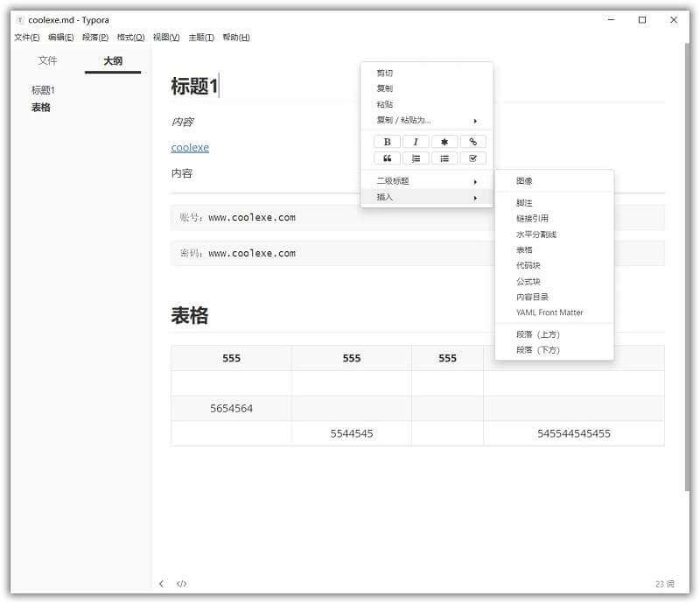Insert a blockquote via quote icon
The height and width of the screenshot is (604, 700).
pyautogui.click(x=386, y=158)
